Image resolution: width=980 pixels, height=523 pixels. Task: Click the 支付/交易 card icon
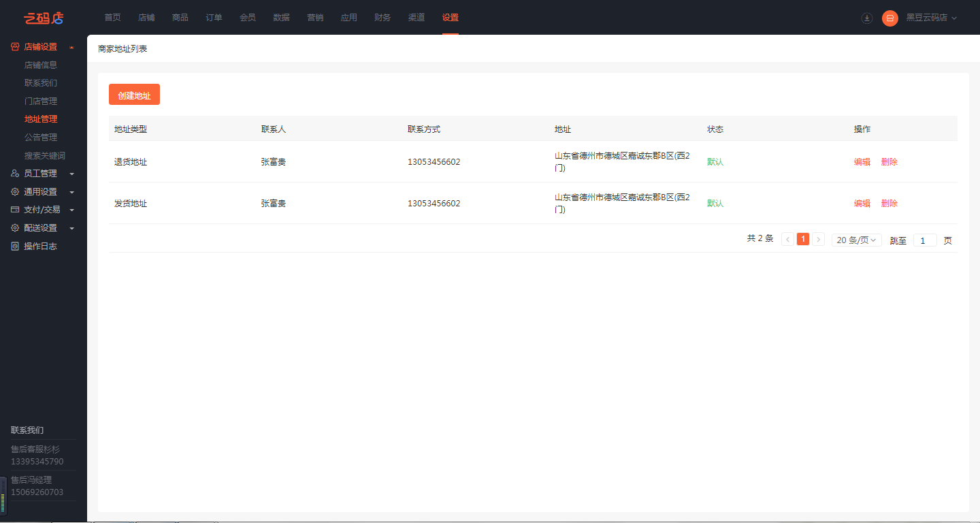pyautogui.click(x=15, y=210)
